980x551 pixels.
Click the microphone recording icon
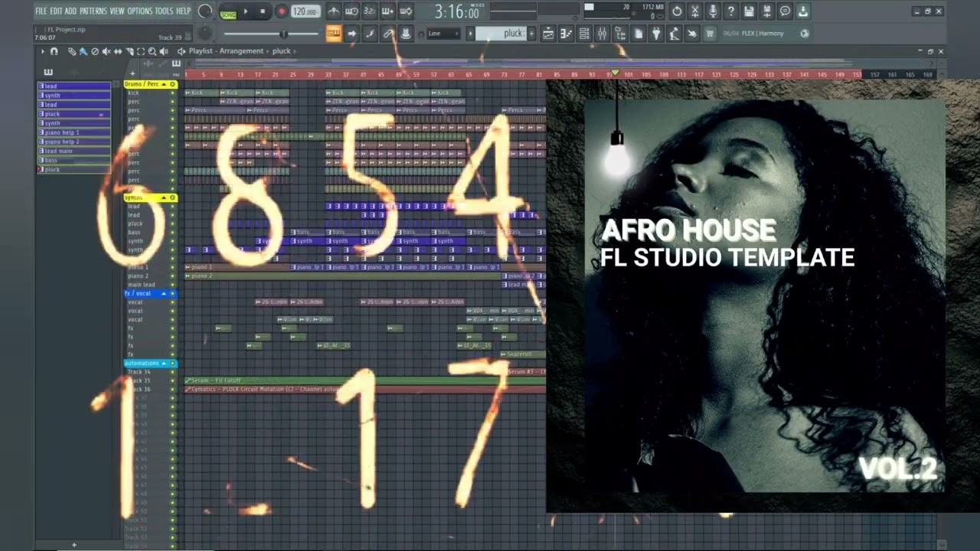713,11
